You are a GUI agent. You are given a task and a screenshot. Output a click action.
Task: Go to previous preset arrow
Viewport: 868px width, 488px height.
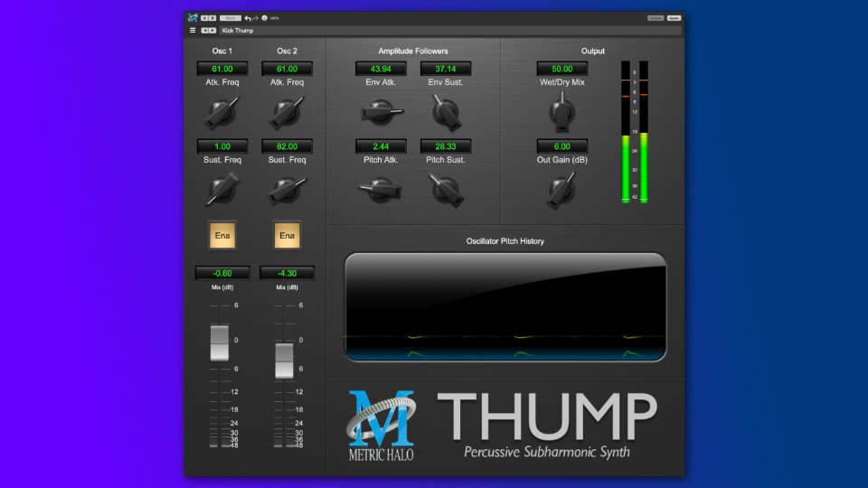205,31
